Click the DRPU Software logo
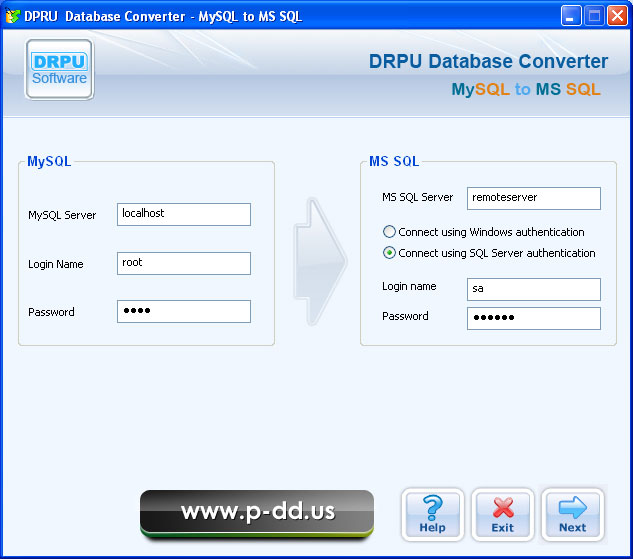 (x=60, y=69)
